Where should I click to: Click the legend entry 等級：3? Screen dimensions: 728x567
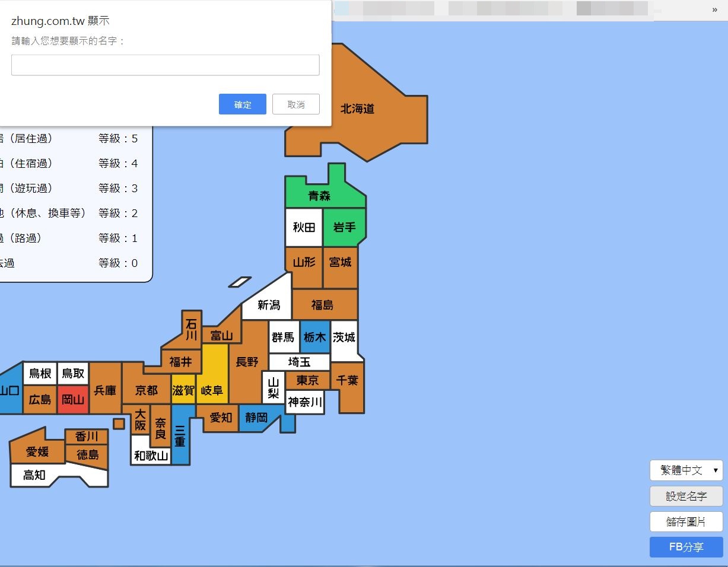pyautogui.click(x=118, y=188)
